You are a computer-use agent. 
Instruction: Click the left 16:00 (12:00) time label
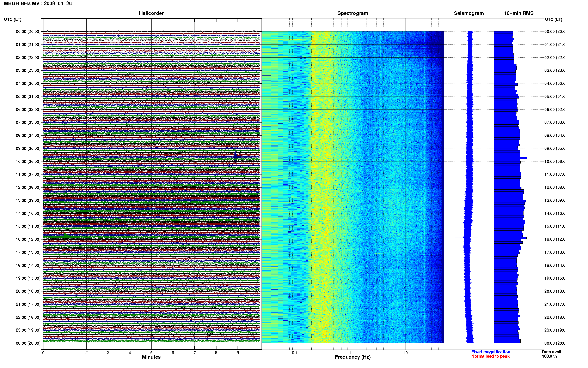tap(28, 239)
